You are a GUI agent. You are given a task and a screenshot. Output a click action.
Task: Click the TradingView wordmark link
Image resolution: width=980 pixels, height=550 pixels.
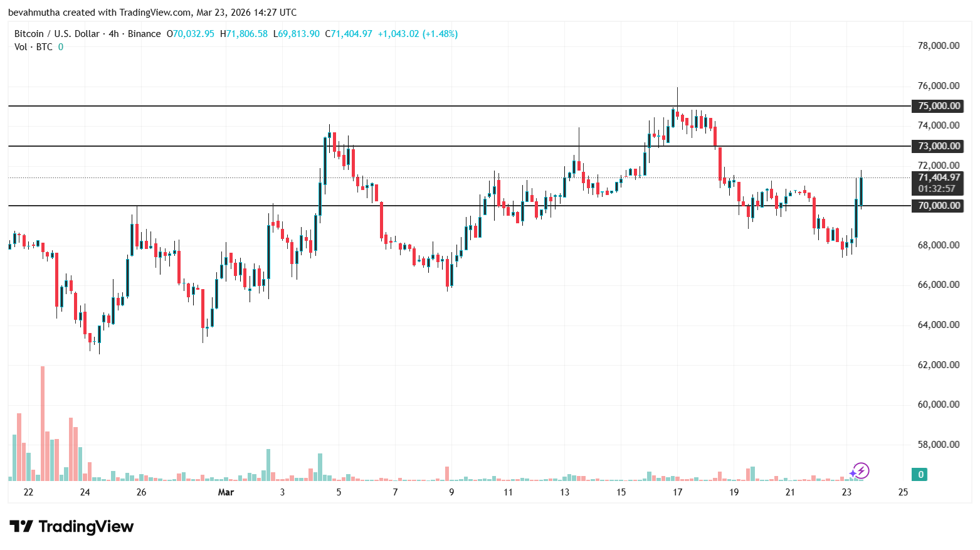(x=88, y=527)
